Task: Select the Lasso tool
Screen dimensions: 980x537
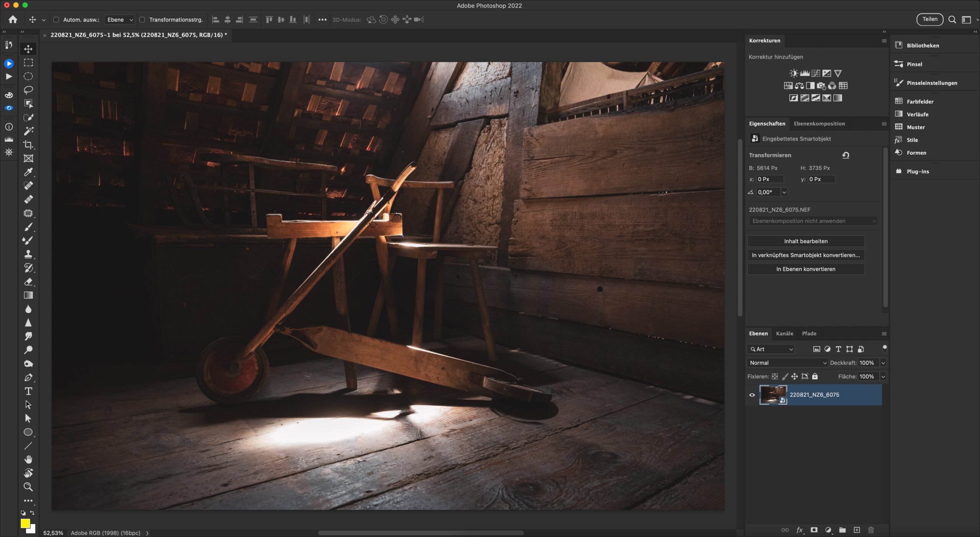Action: (x=28, y=90)
